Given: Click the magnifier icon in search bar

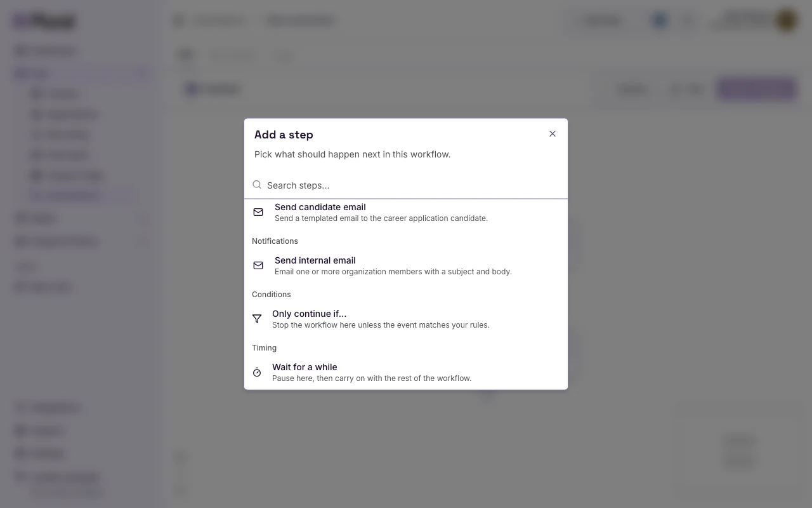Looking at the screenshot, I should coord(257,185).
